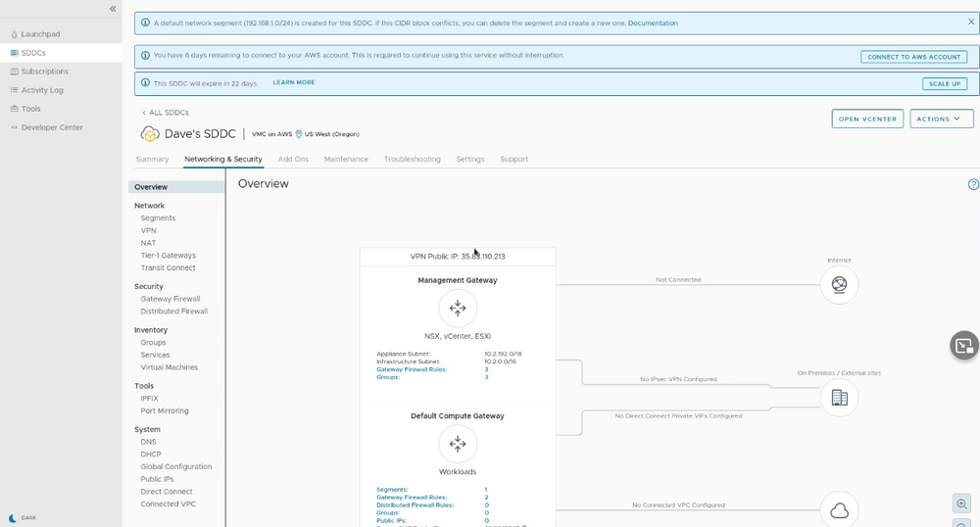Image resolution: width=980 pixels, height=527 pixels.
Task: Click the Default Compute Gateway icon
Action: tap(457, 444)
